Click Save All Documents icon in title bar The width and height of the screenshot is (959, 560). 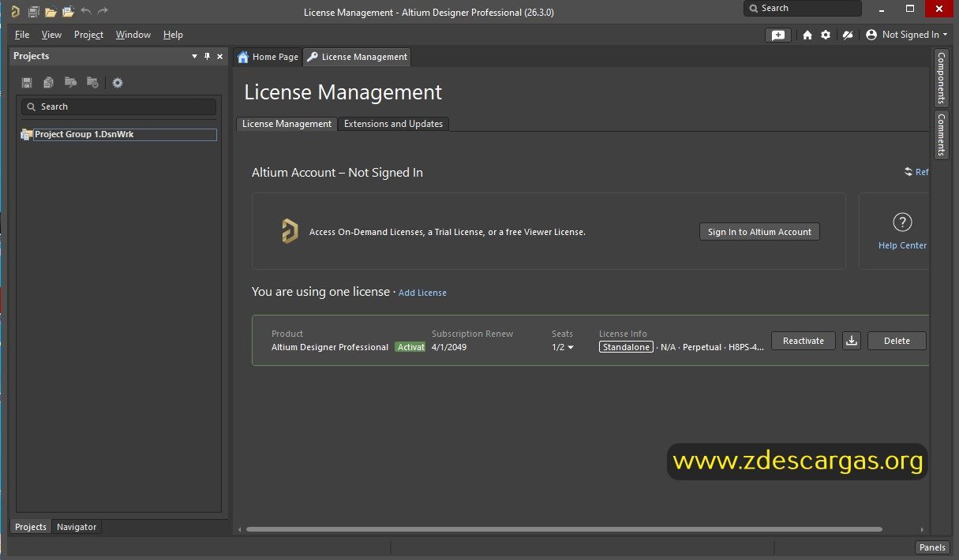(x=33, y=11)
